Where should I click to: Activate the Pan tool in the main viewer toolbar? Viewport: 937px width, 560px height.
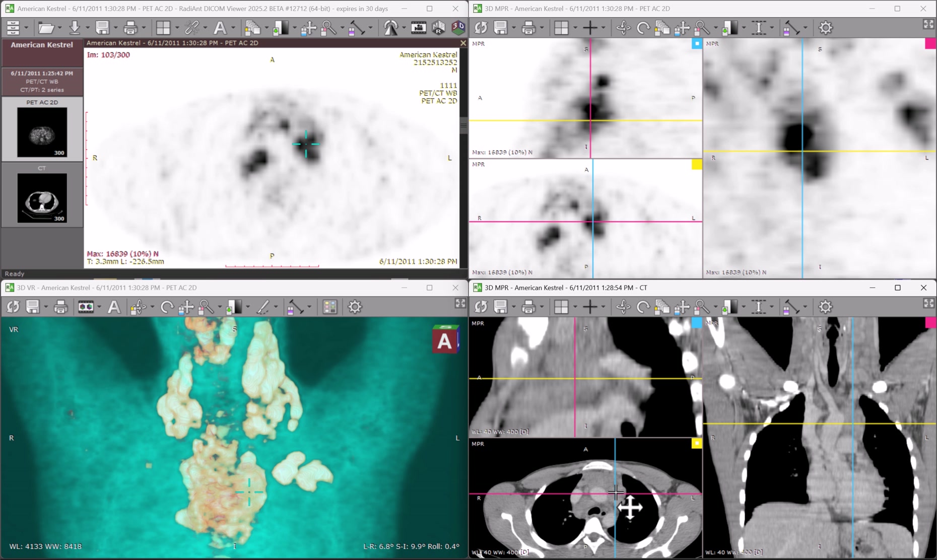308,28
